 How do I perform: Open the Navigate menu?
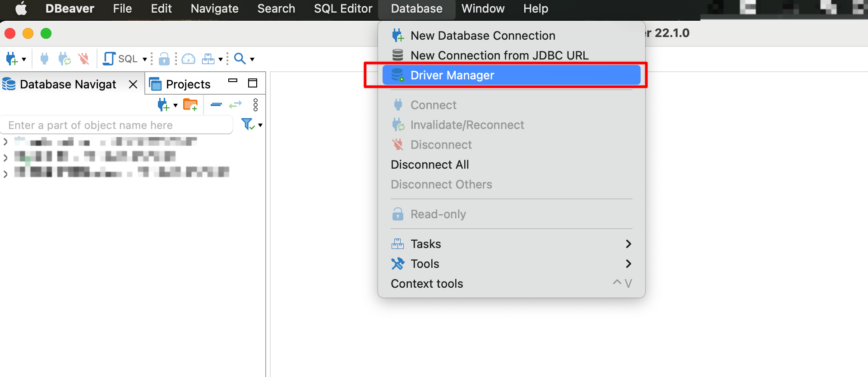tap(215, 9)
